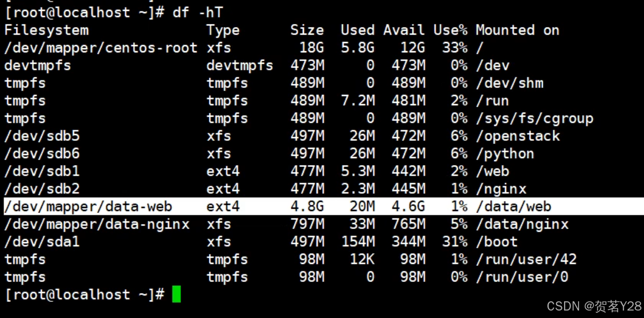
Task: Select the /dev/sdb6 filesystem name
Action: (42, 154)
